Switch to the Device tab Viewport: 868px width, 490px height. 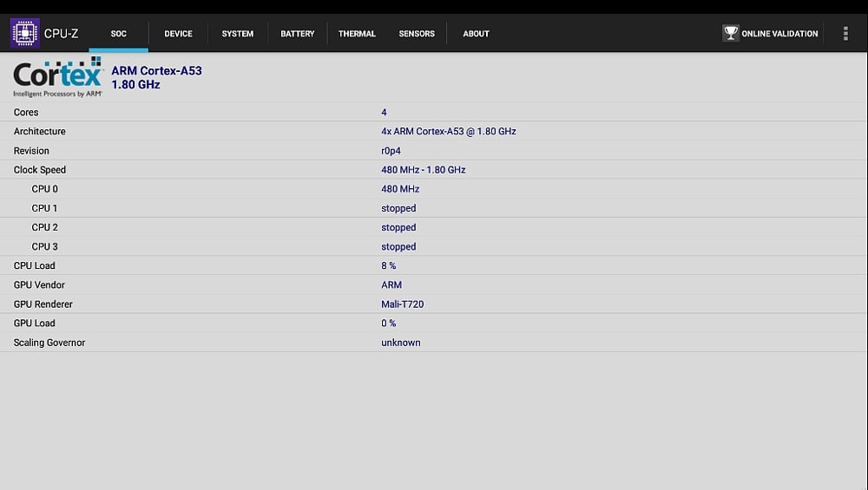coord(178,34)
